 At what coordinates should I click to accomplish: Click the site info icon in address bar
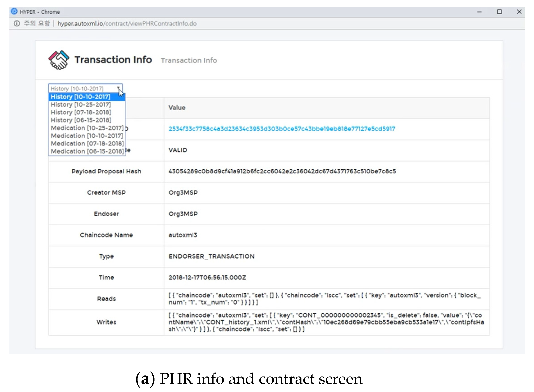click(17, 23)
